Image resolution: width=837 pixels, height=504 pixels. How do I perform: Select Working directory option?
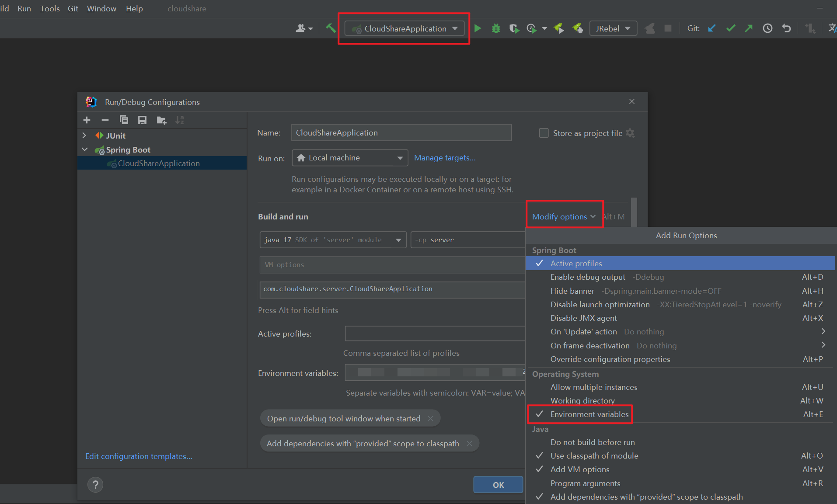click(x=680, y=400)
